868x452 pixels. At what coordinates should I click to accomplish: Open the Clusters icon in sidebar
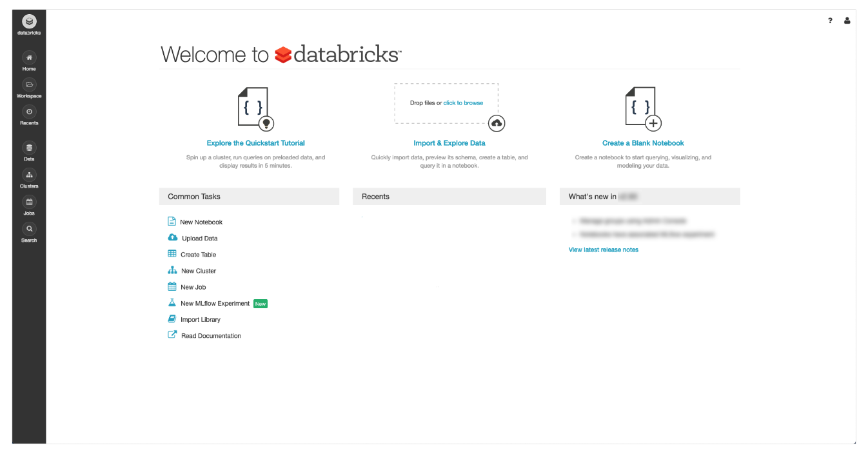pyautogui.click(x=29, y=175)
